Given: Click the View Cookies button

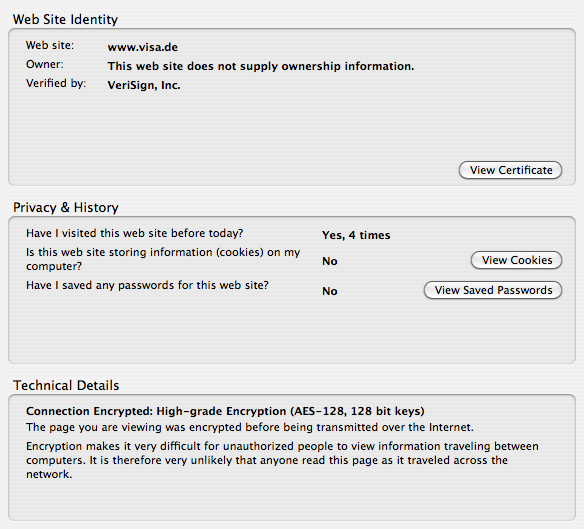Looking at the screenshot, I should point(517,260).
